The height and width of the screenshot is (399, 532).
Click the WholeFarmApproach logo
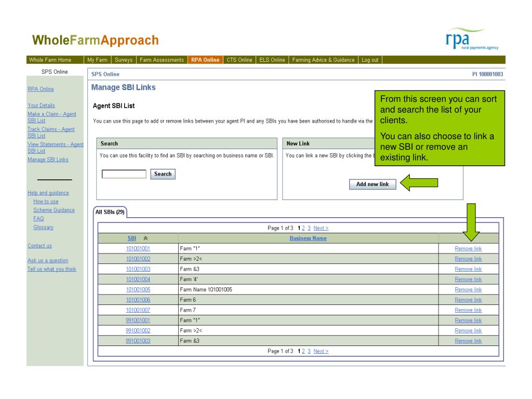click(x=96, y=40)
